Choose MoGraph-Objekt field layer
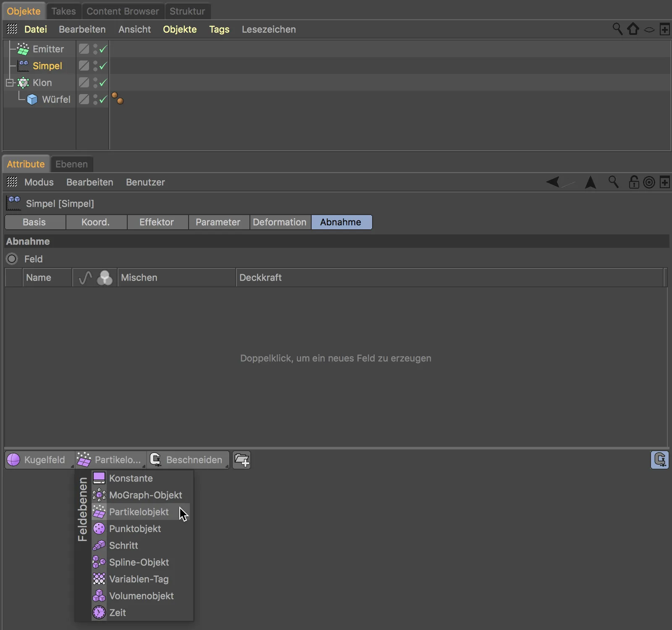The image size is (672, 630). 141,495
